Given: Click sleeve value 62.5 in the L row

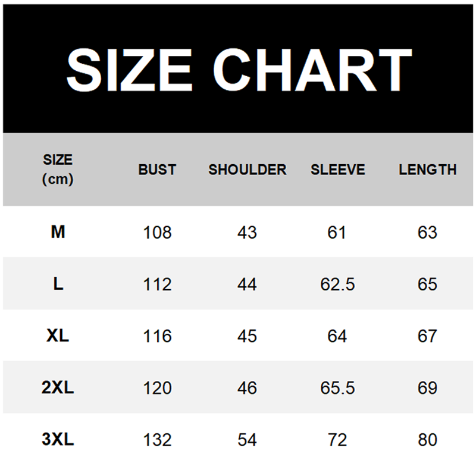Looking at the screenshot, I should (x=337, y=284).
